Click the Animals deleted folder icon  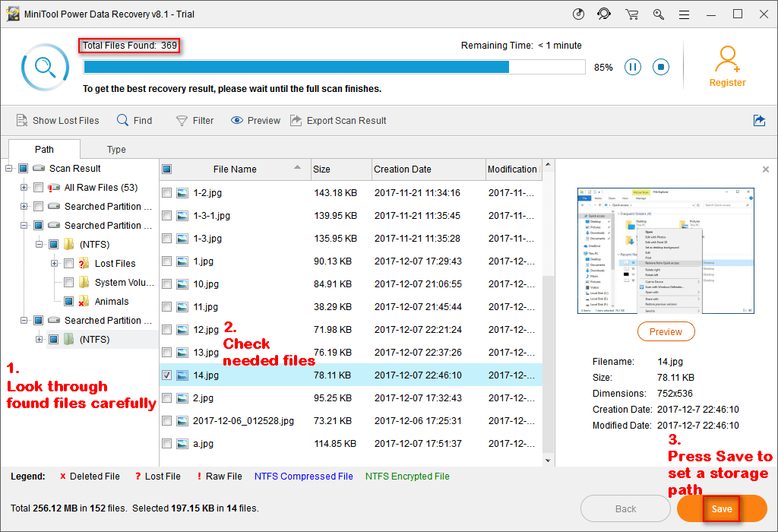(84, 302)
